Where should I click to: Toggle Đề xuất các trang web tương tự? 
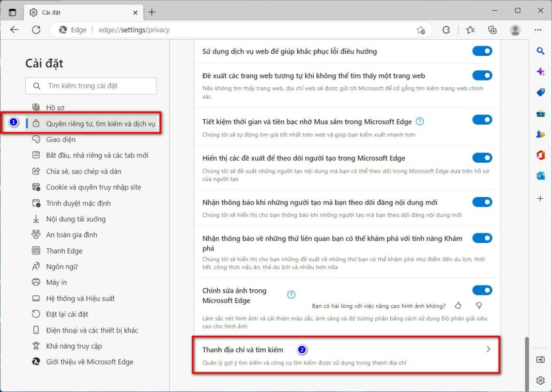pyautogui.click(x=482, y=75)
